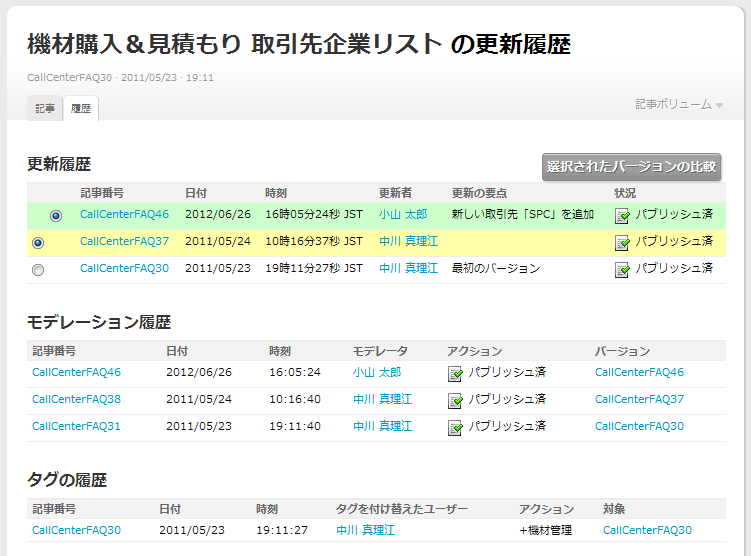751x556 pixels.
Task: Open the 記事ボリューム dropdown
Action: click(x=679, y=104)
